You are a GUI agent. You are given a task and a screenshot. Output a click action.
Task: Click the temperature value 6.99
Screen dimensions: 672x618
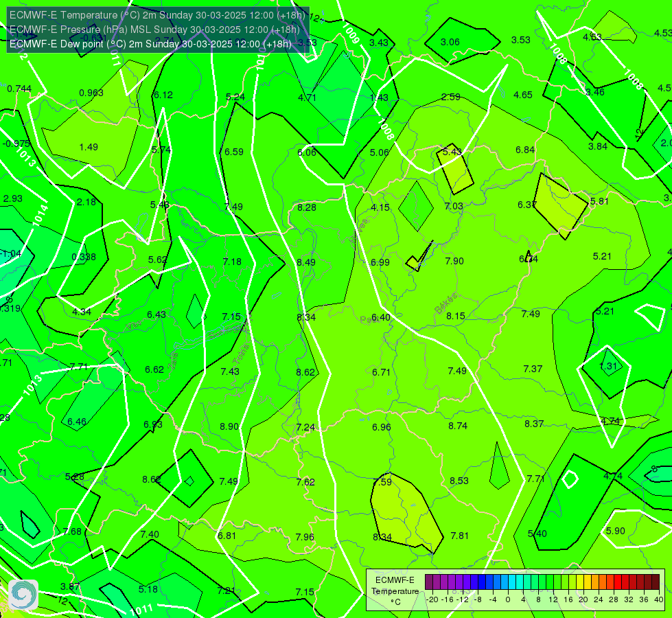380,262
